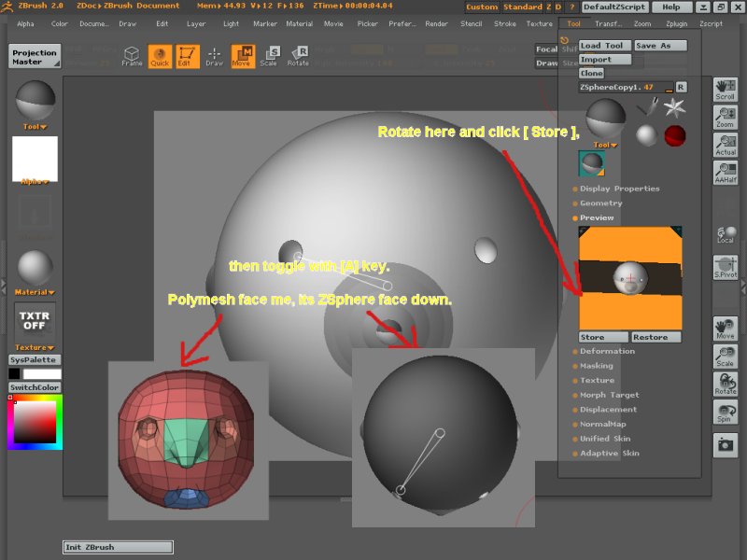The height and width of the screenshot is (560, 747).
Task: Click the Zoom navigation icon
Action: pyautogui.click(x=726, y=118)
